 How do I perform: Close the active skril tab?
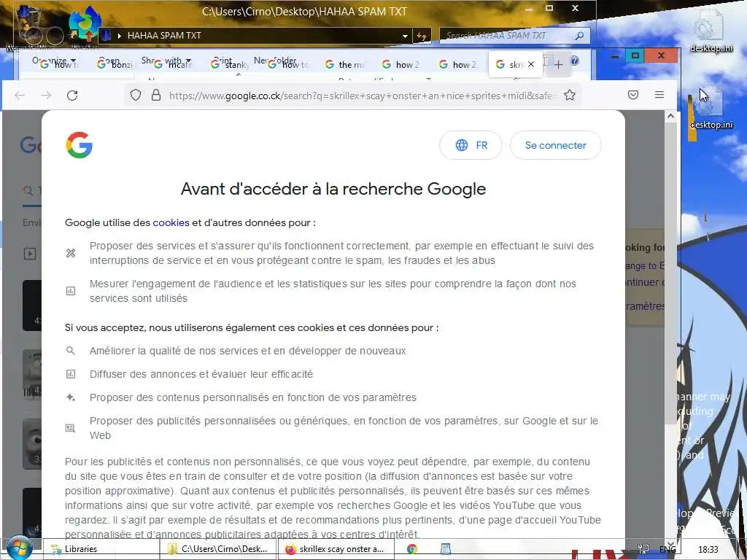click(x=531, y=64)
